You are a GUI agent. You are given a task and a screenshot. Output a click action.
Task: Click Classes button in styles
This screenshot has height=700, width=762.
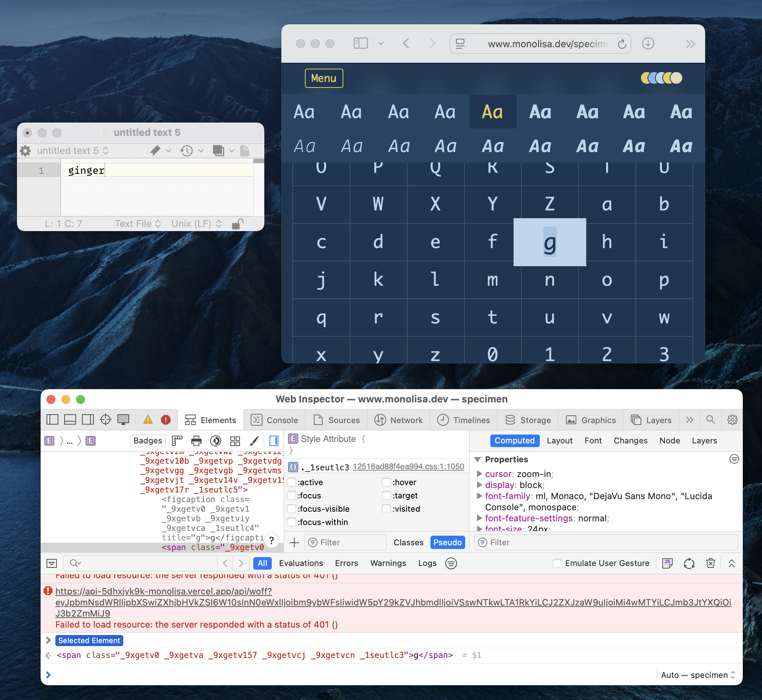click(x=408, y=542)
